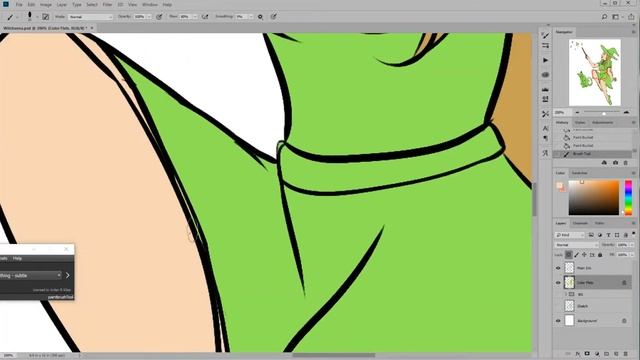
Task: Open the Brush Settings collapsed panel icon
Action: click(x=545, y=36)
